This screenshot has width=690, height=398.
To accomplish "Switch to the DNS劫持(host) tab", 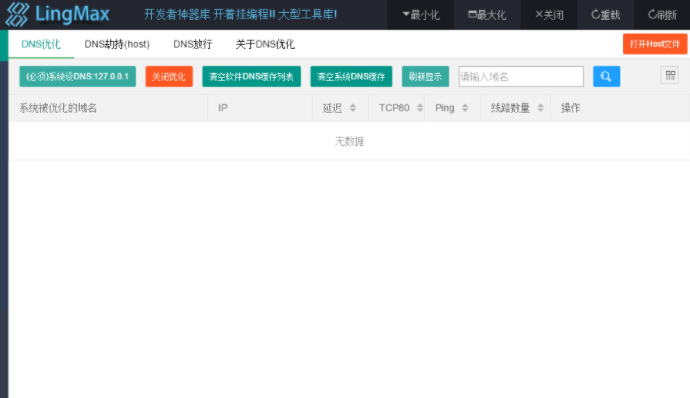I will click(117, 44).
